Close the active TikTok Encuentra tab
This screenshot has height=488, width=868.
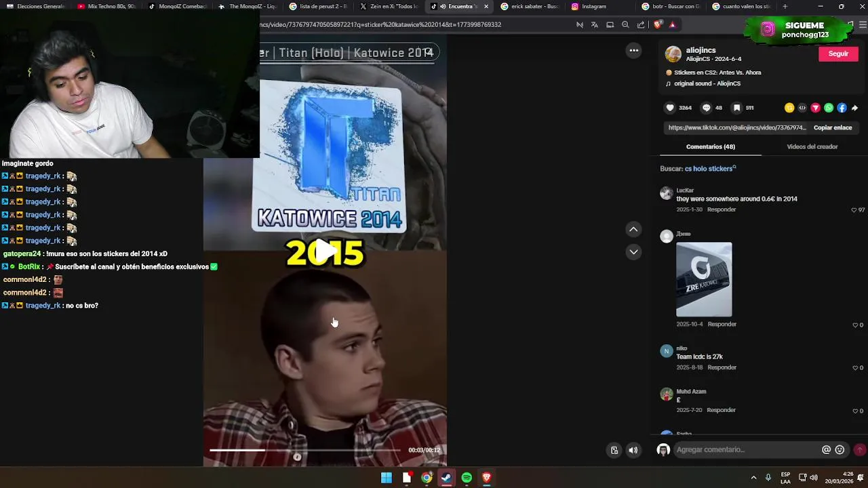pyautogui.click(x=486, y=6)
